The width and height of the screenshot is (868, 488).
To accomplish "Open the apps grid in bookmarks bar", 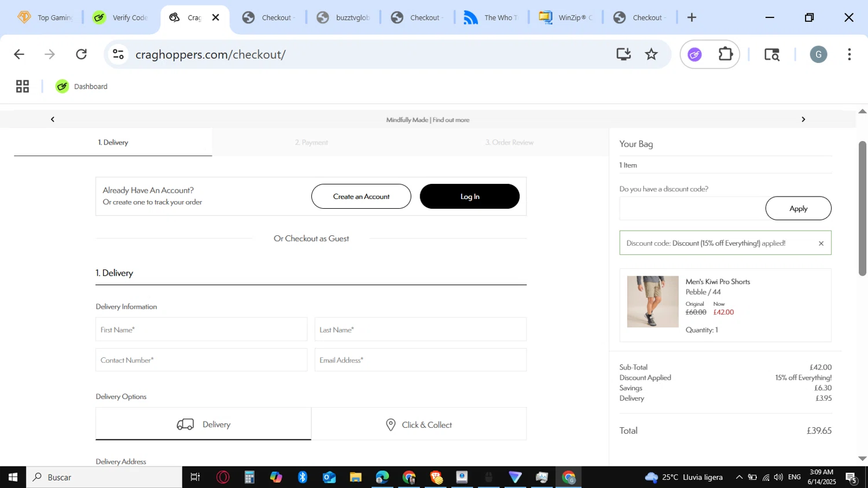I will 23,86.
